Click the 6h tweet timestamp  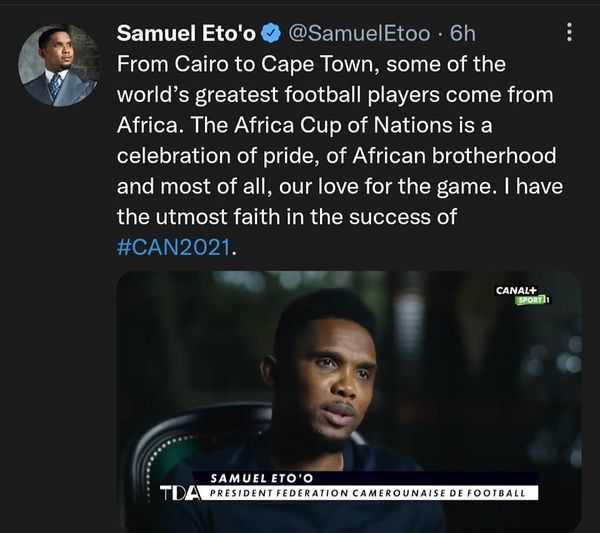click(x=463, y=34)
